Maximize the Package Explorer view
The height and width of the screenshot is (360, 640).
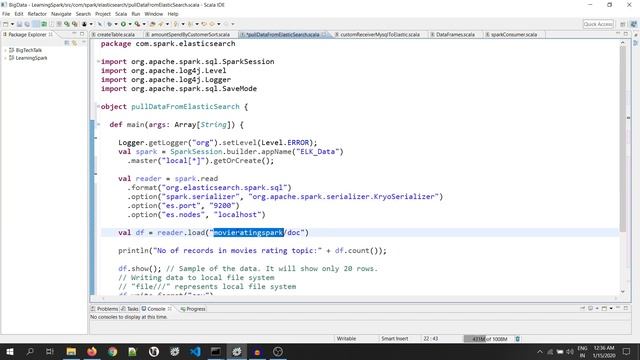82,34
